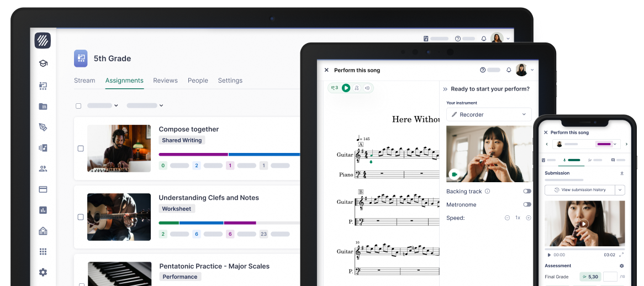The width and height of the screenshot is (644, 286).
Task: Click the 5th Grade class icon
Action: click(81, 59)
